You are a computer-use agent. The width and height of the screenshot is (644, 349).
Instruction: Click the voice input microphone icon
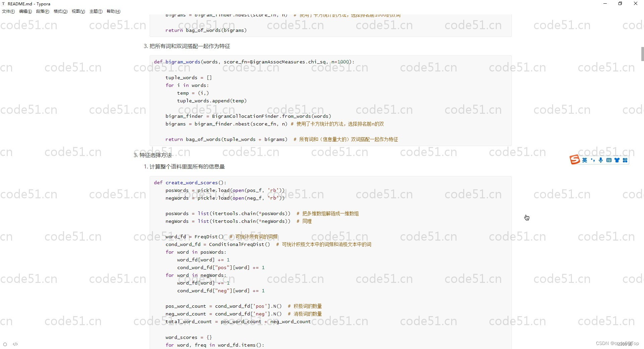coord(601,160)
